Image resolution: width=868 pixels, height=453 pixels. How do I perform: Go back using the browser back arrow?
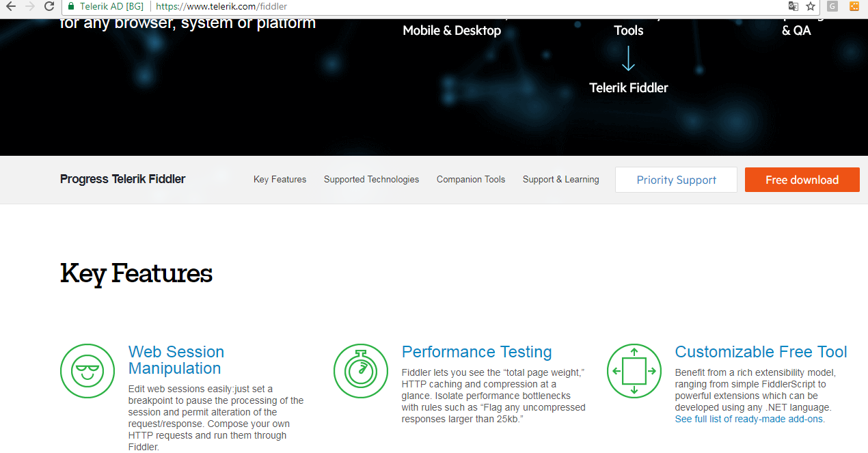coord(11,6)
